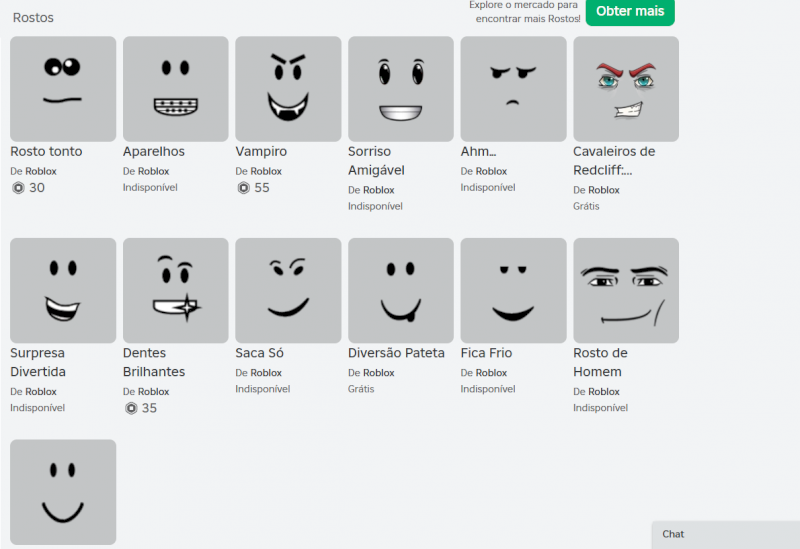Image resolution: width=800 pixels, height=549 pixels.
Task: Click Roblox creator link under Cavaleiros de Redcliff
Action: pyautogui.click(x=604, y=190)
